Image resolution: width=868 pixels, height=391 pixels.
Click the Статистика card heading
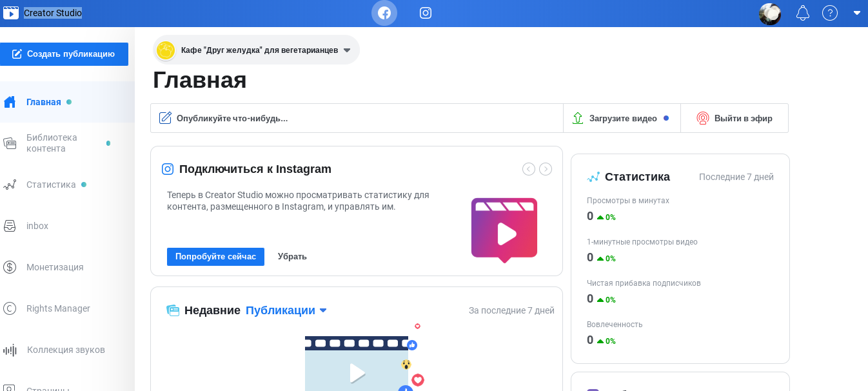tap(637, 177)
